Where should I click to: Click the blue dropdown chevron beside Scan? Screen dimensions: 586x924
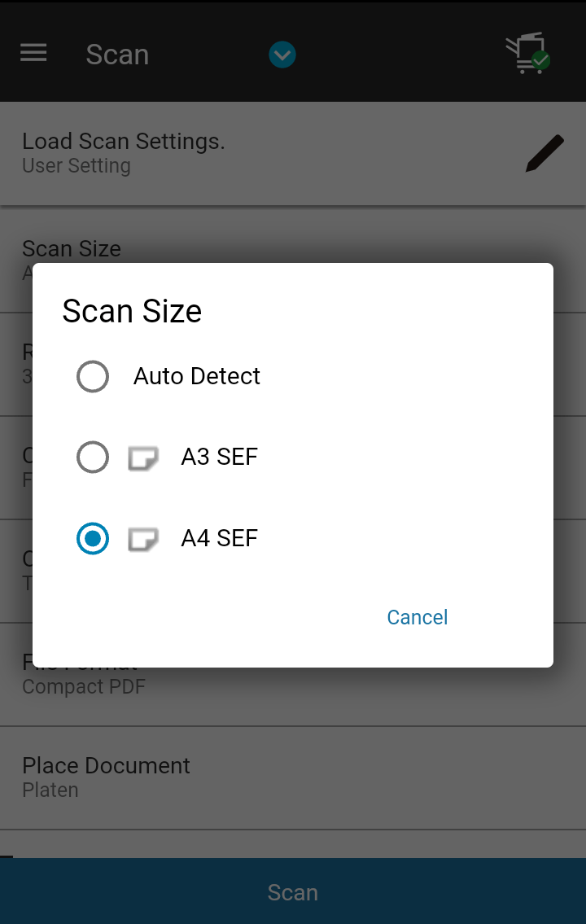click(282, 55)
